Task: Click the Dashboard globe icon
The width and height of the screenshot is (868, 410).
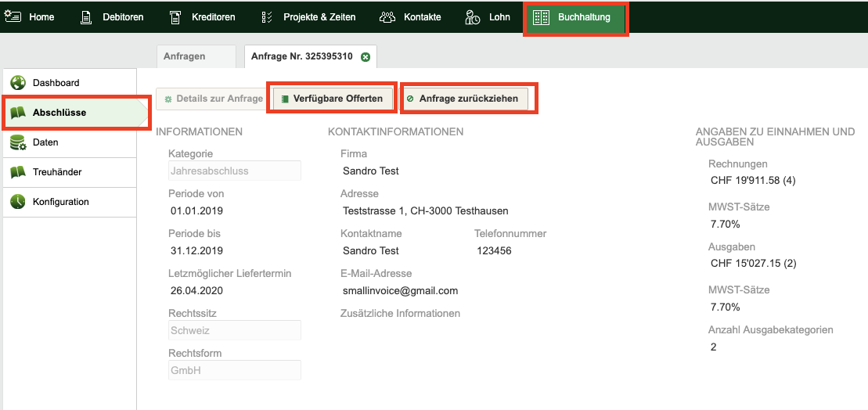Action: pyautogui.click(x=18, y=83)
